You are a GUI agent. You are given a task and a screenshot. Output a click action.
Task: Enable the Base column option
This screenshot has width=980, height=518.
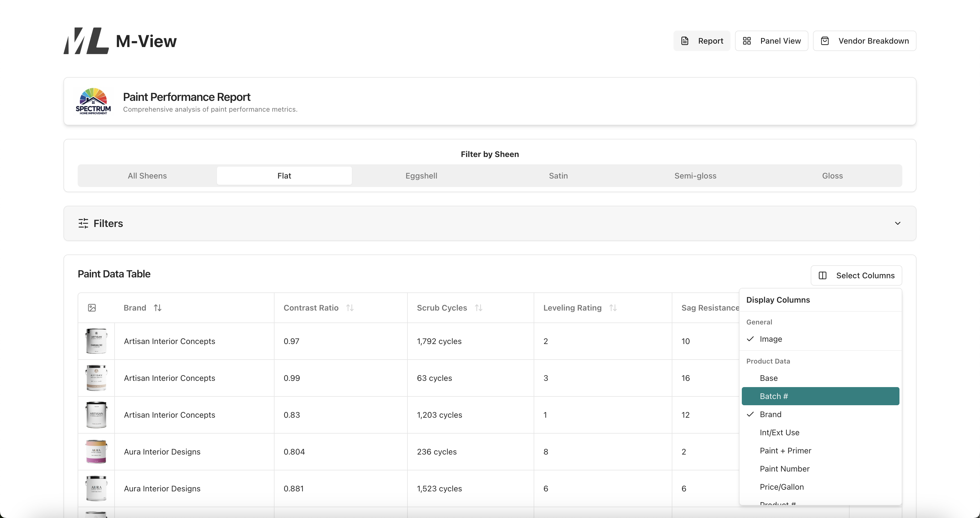coord(820,378)
